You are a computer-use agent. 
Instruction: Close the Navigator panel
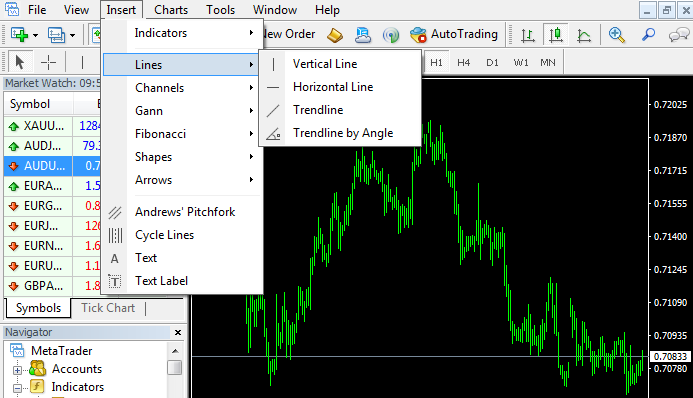coord(178,332)
